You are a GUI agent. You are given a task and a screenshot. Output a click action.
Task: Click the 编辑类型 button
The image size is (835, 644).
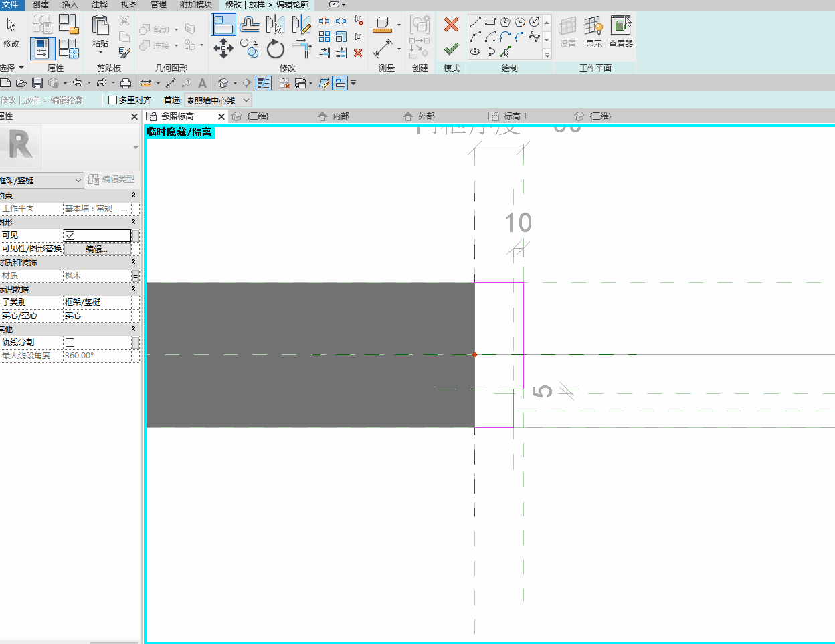pos(112,179)
